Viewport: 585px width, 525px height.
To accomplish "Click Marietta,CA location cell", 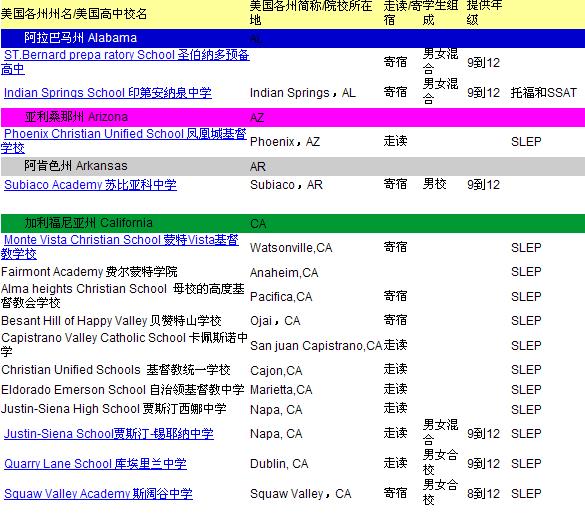I will (x=281, y=390).
